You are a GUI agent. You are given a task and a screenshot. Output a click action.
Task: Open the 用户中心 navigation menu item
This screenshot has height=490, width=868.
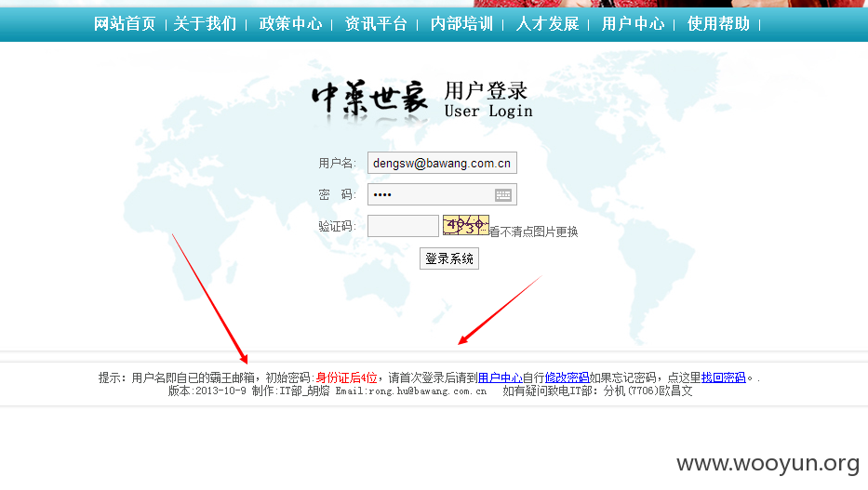633,24
